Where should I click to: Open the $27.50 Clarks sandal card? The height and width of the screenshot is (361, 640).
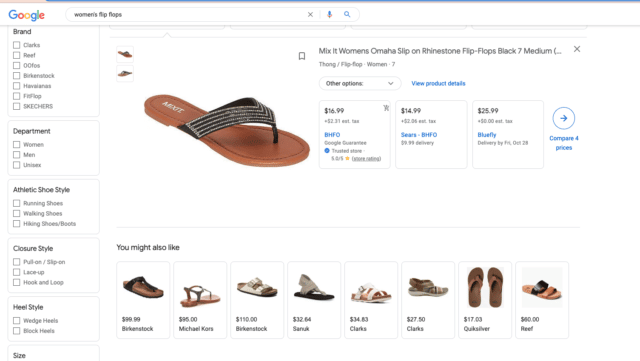pyautogui.click(x=428, y=300)
